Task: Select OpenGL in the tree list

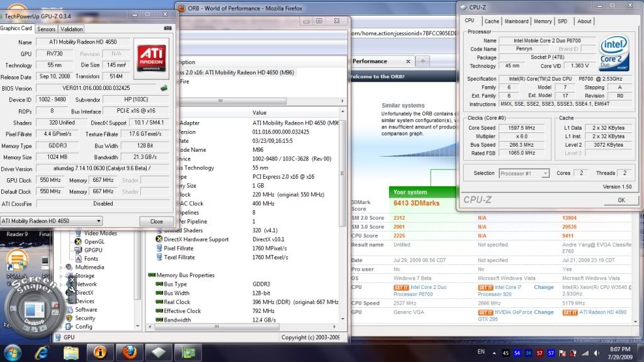Action: (94, 242)
